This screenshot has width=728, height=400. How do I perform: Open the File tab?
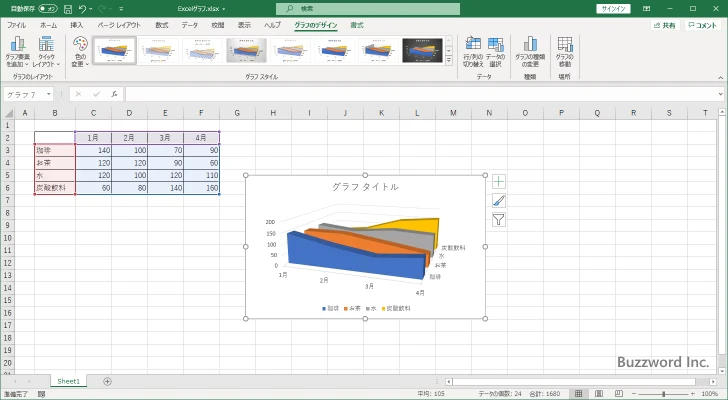[x=16, y=25]
